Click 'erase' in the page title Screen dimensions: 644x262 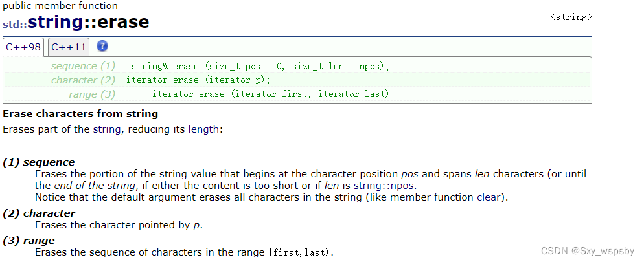(x=124, y=23)
